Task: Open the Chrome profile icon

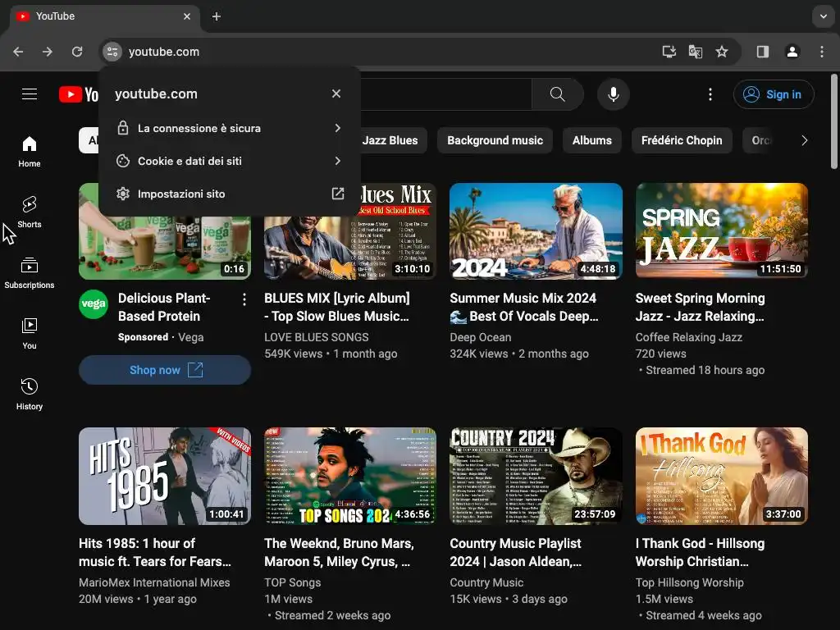Action: (x=792, y=52)
